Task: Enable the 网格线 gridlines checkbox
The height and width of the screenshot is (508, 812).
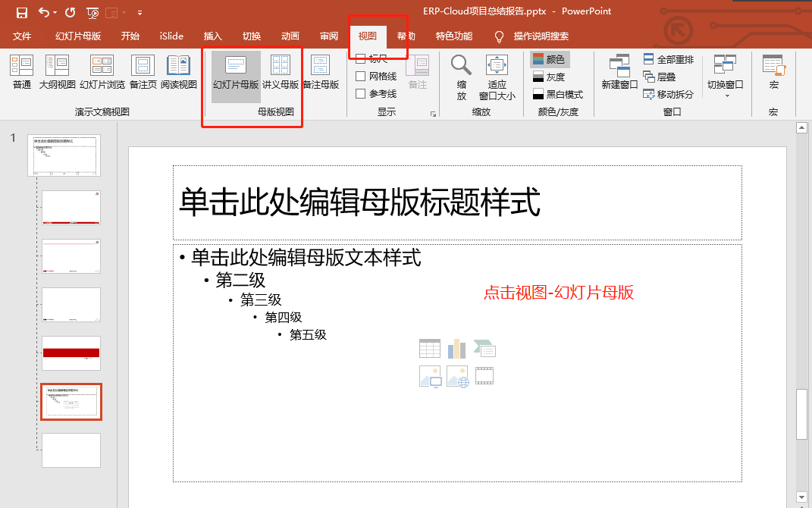Action: [360, 76]
